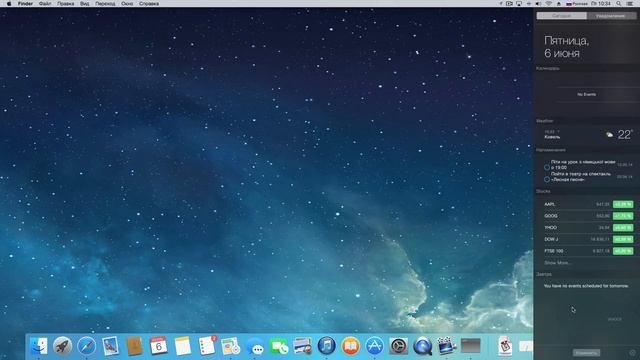
Task: Open iBooks orange book icon in Dock
Action: (x=351, y=346)
